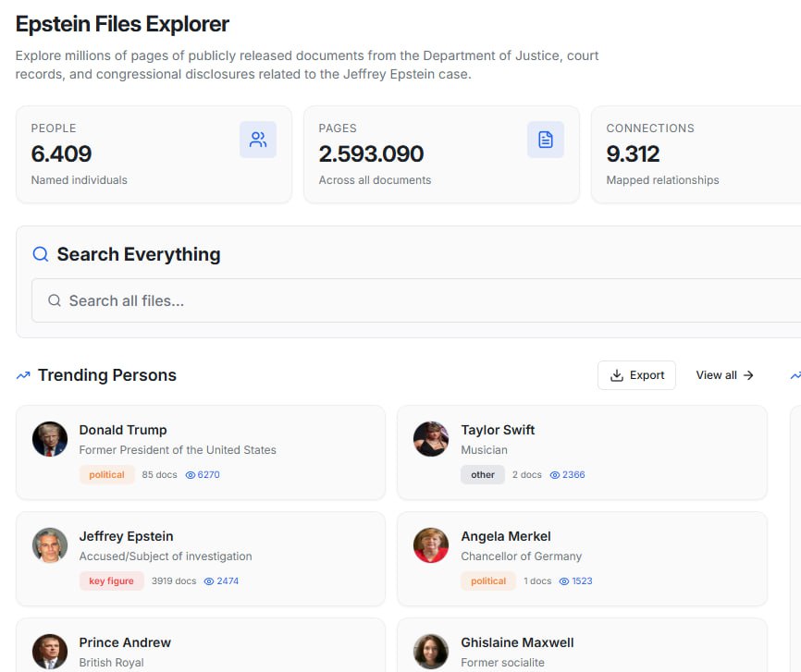Open the Prince Andrew card

[x=200, y=645]
